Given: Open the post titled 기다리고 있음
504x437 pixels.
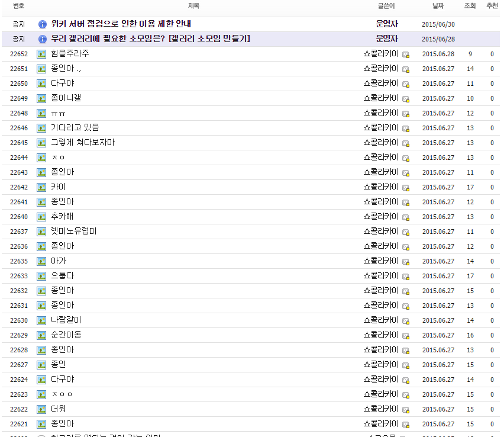Looking at the screenshot, I should [75, 127].
